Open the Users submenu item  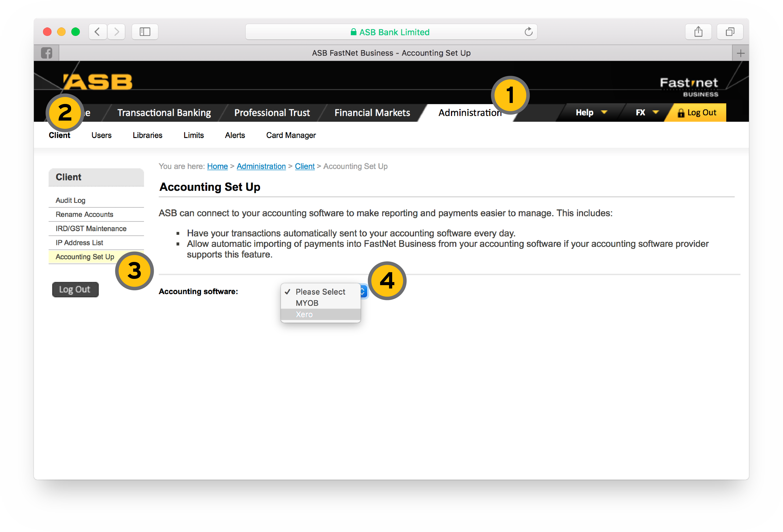(101, 135)
